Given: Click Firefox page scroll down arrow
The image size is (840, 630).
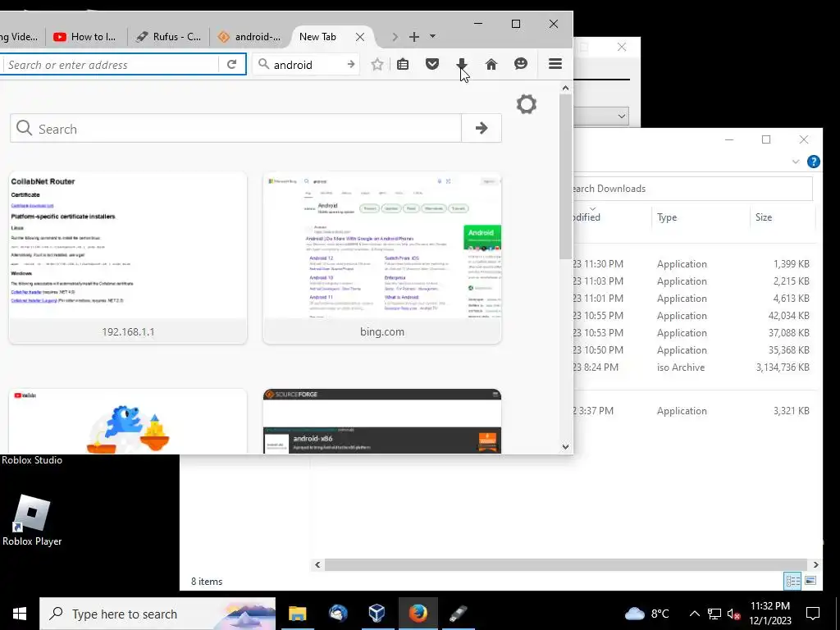Looking at the screenshot, I should (x=565, y=447).
